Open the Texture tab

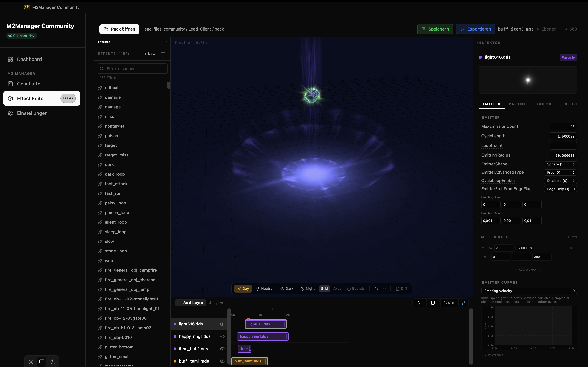[x=569, y=104]
